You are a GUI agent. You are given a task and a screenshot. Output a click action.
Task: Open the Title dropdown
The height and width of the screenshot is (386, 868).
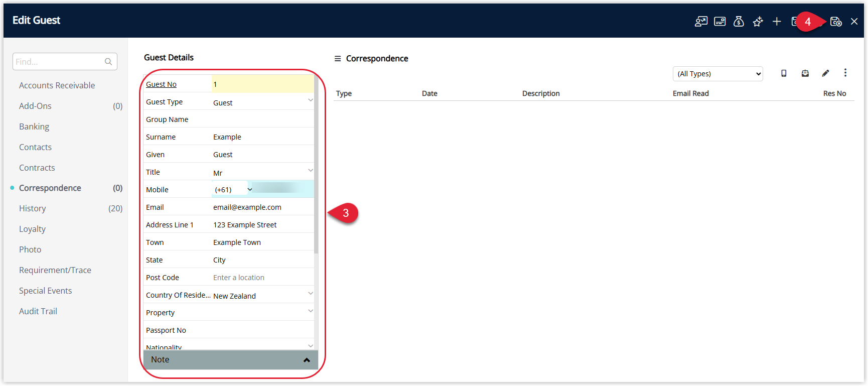pyautogui.click(x=311, y=171)
